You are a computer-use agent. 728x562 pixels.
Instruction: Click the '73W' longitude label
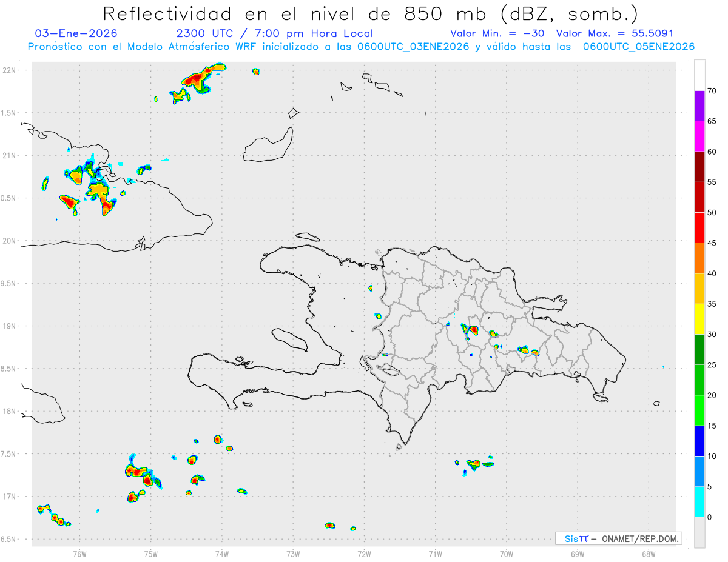[x=293, y=554]
